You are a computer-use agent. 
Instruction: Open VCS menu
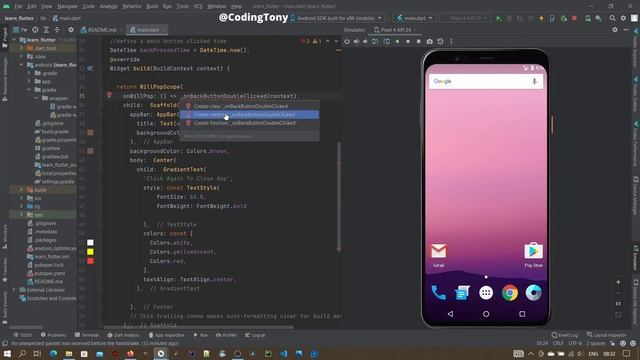tap(198, 7)
